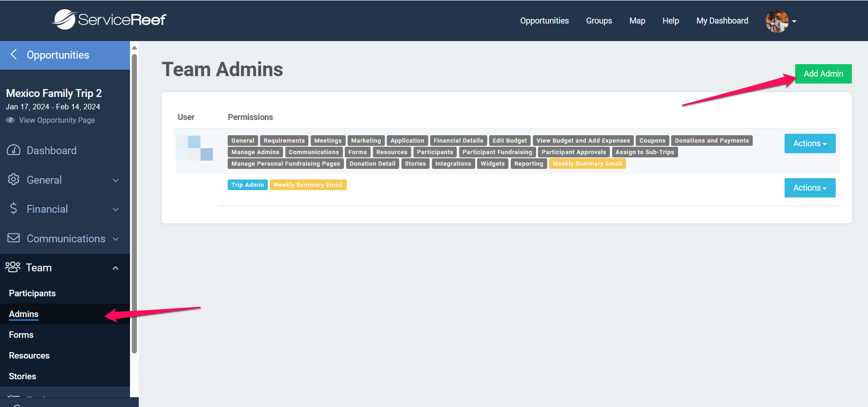
Task: Click the Widgets permission tag
Action: click(493, 164)
